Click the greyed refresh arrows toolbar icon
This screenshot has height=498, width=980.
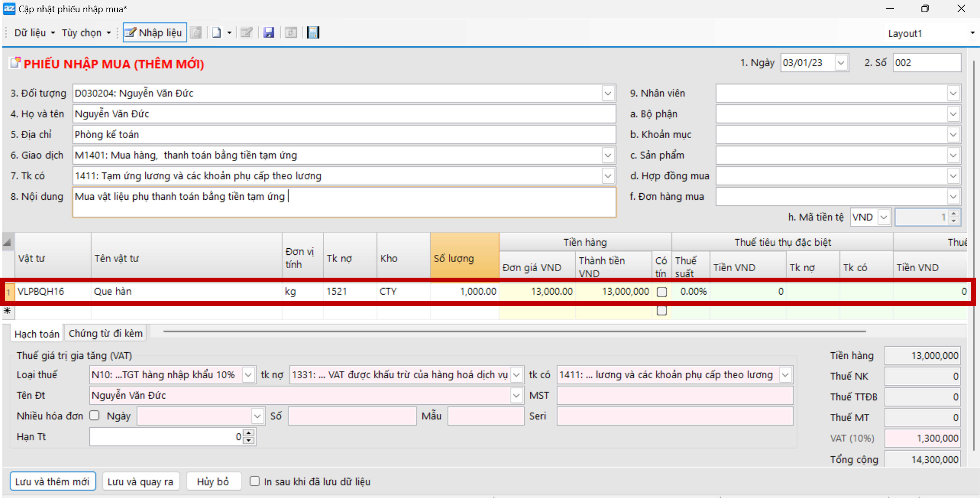point(291,33)
